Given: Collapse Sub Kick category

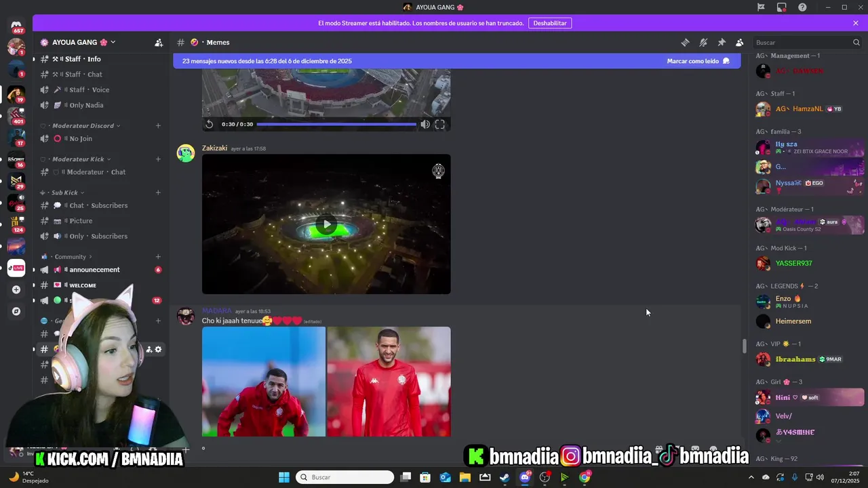Looking at the screenshot, I should pos(62,192).
